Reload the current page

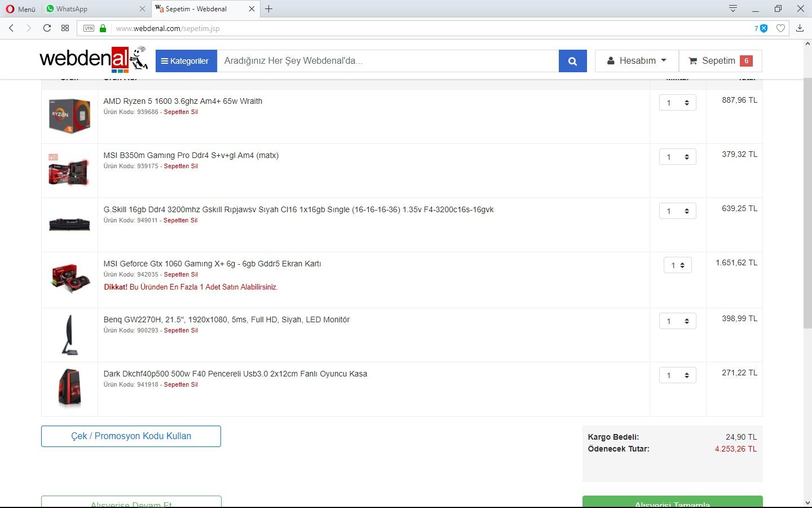[47, 28]
